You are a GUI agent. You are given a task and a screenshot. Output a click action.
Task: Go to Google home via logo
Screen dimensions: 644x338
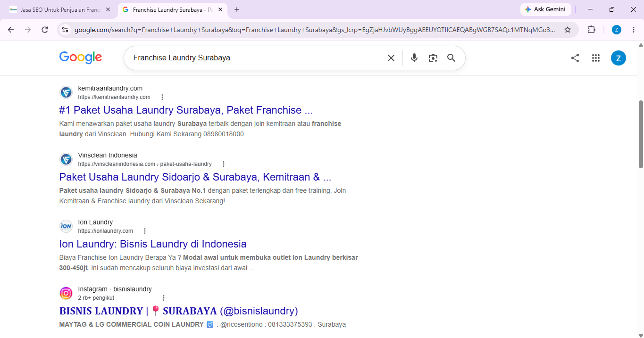[x=81, y=58]
